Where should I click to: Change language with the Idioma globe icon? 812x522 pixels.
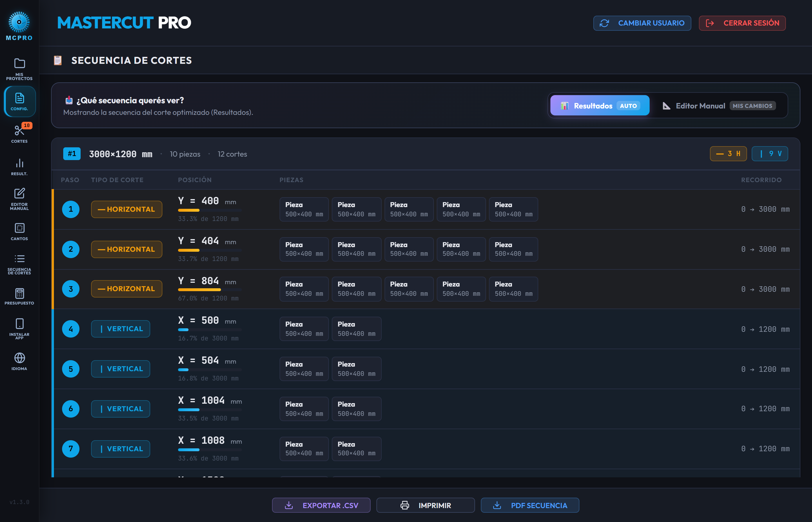[19, 358]
